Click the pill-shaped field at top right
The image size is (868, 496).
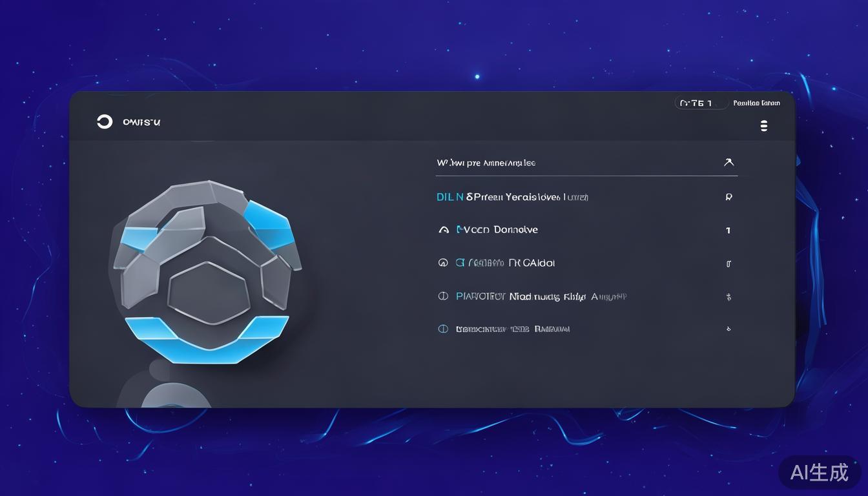click(701, 103)
